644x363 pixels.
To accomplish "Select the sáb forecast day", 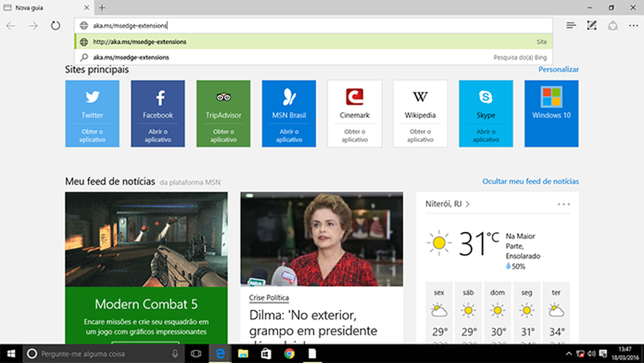I will [468, 313].
